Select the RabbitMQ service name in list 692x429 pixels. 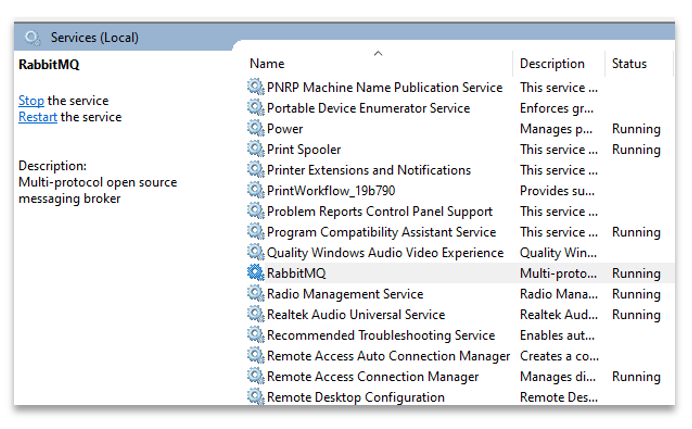point(296,273)
